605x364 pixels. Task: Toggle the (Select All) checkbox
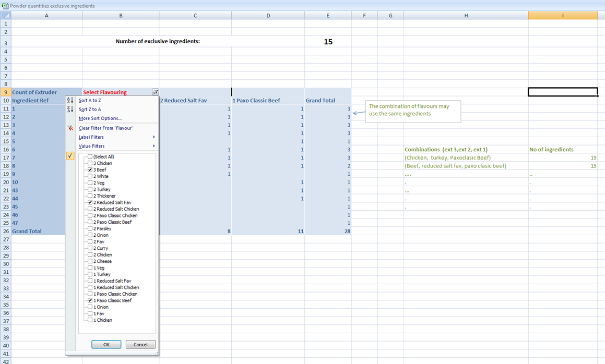[x=90, y=156]
